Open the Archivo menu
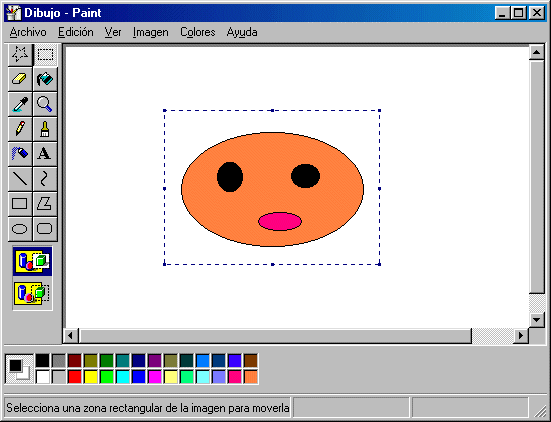Image resolution: width=551 pixels, height=422 pixels. (x=28, y=32)
